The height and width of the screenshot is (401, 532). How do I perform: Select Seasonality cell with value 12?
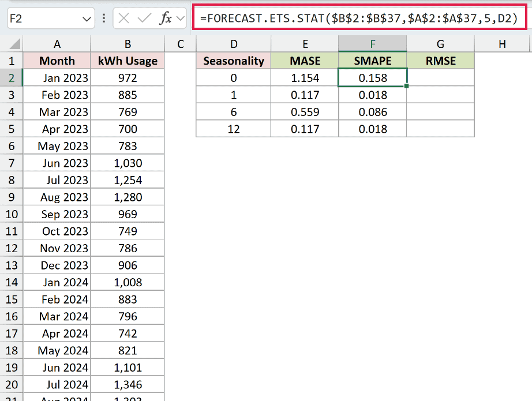click(x=234, y=129)
